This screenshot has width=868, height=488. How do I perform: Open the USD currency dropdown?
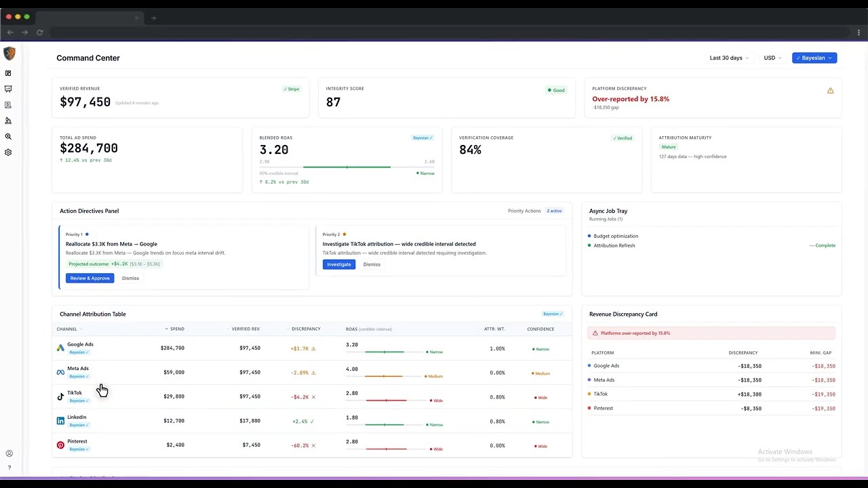[x=772, y=58]
